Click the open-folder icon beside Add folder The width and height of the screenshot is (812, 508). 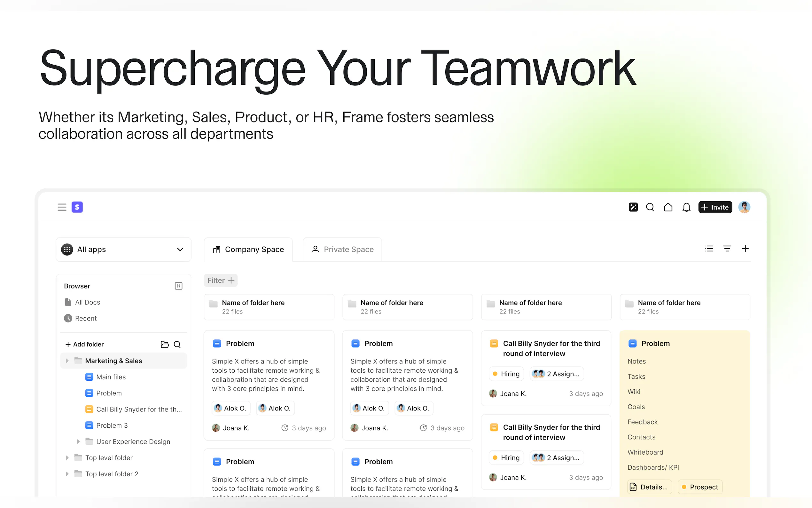(165, 345)
